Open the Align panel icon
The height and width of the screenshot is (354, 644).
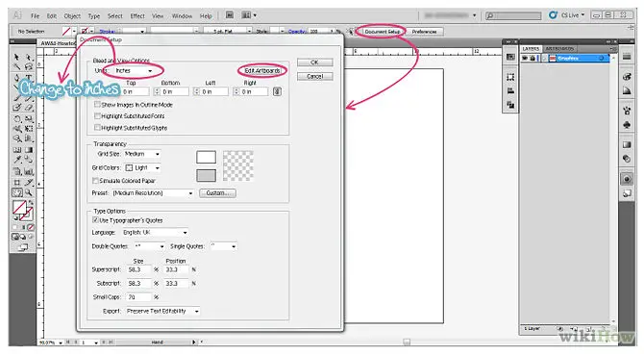coord(510,90)
